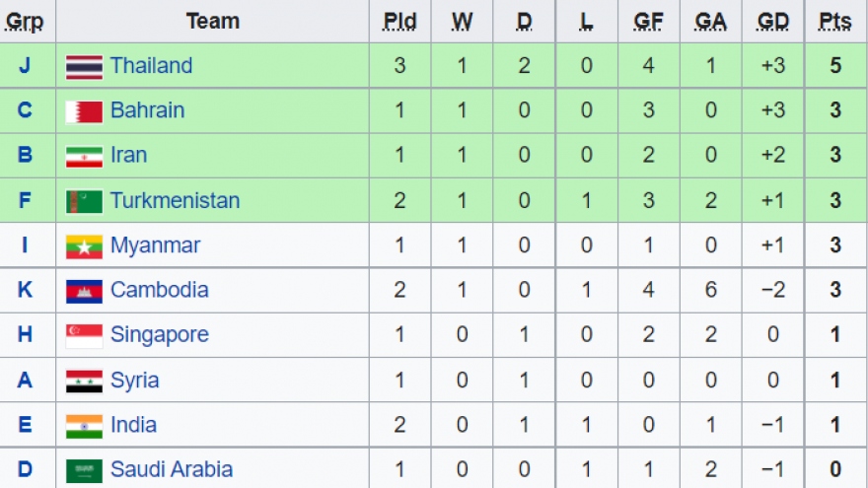The width and height of the screenshot is (868, 488).
Task: Click the Pld column header abbreviation
Action: 399,22
